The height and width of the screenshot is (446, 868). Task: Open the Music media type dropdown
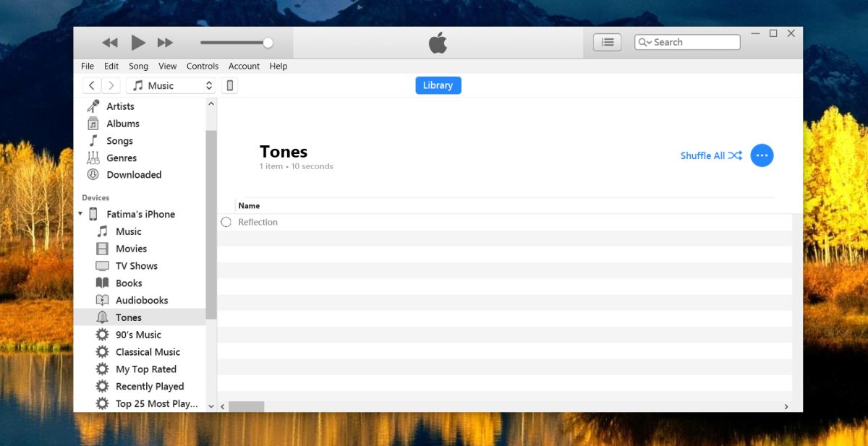click(171, 85)
